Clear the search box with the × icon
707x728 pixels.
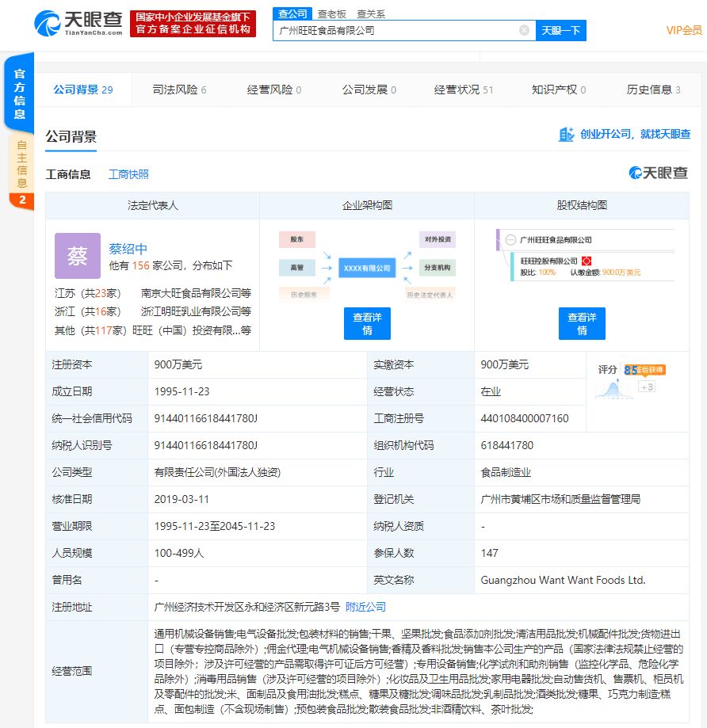coord(522,30)
